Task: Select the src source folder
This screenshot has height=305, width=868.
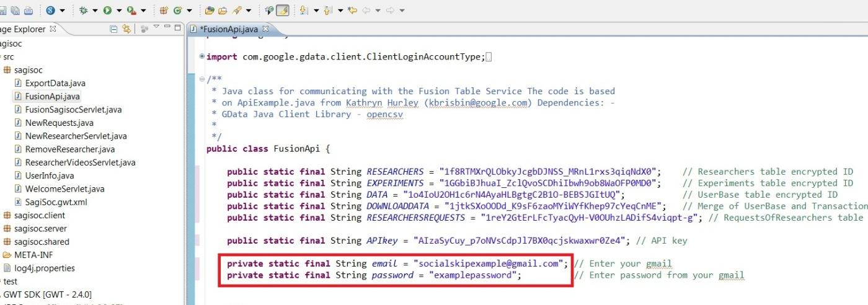Action: click(8, 56)
